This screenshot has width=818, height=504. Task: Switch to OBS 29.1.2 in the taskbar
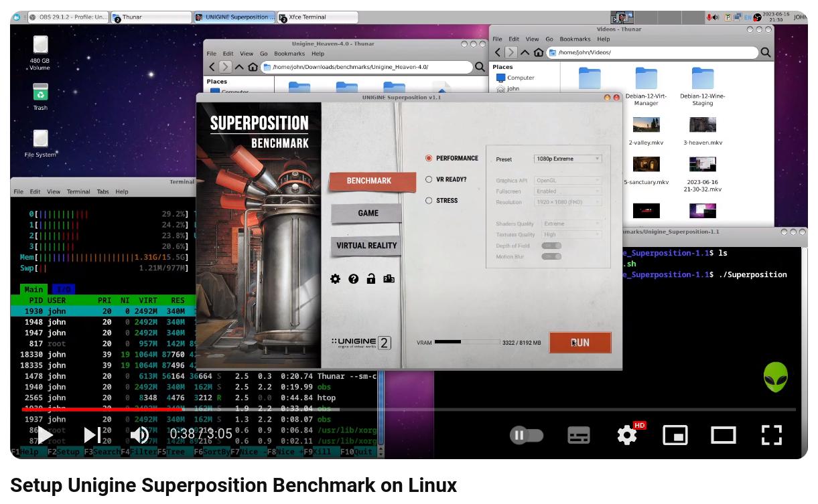[68, 17]
